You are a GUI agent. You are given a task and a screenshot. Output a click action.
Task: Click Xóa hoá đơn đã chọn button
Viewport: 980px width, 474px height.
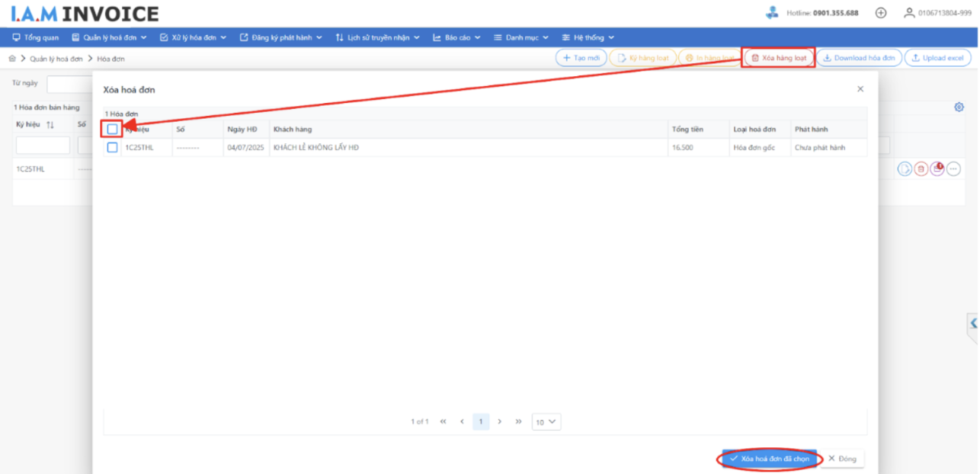click(x=770, y=459)
